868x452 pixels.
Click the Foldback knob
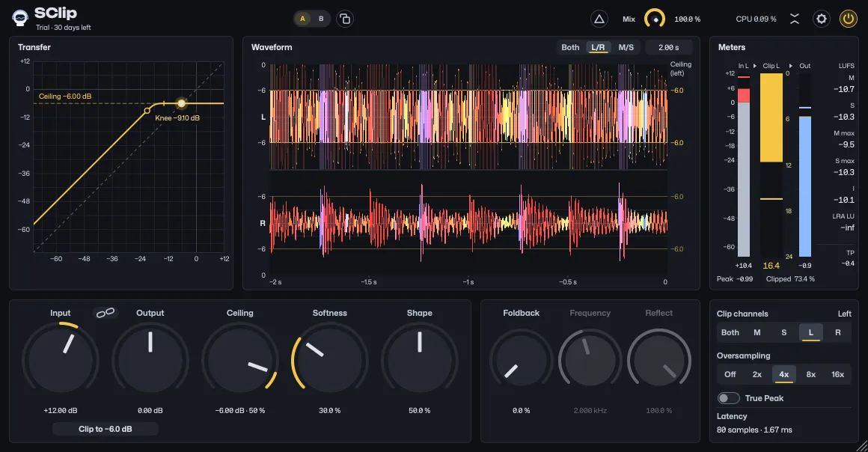521,361
